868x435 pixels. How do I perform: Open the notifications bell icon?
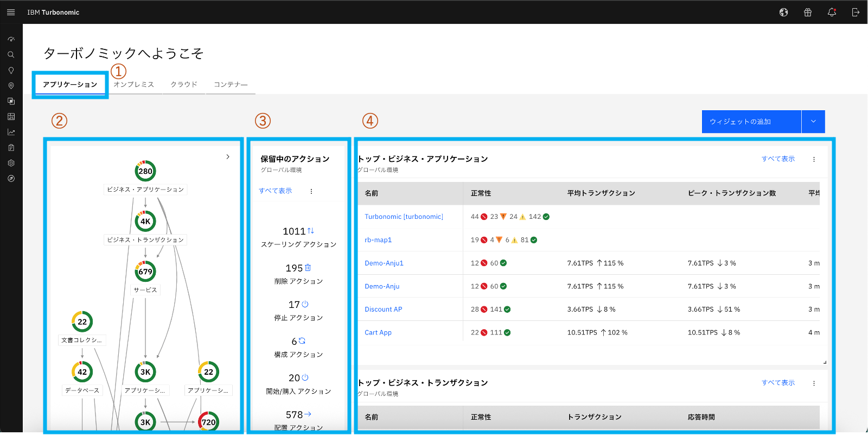(832, 12)
